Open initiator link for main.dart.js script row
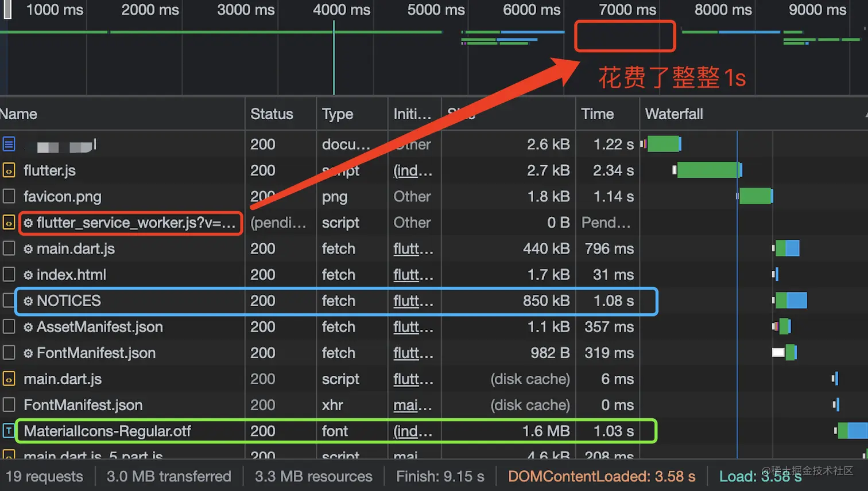The image size is (868, 491). tap(413, 379)
